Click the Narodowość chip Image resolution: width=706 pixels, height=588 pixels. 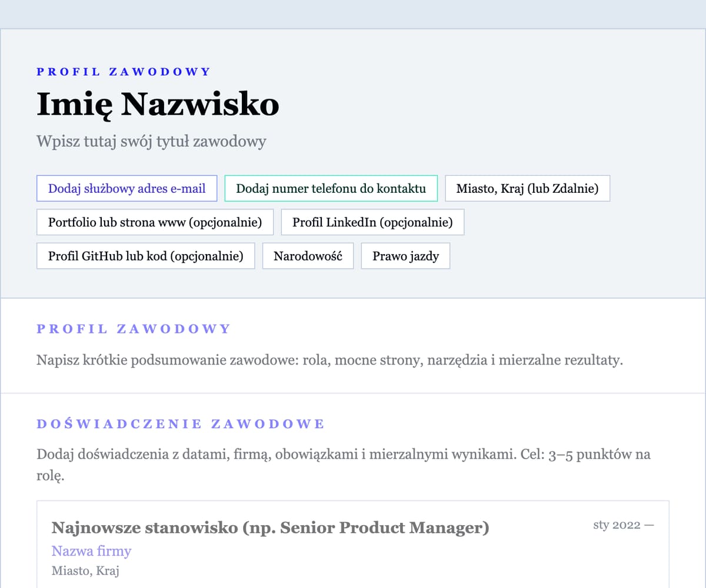[x=308, y=256]
